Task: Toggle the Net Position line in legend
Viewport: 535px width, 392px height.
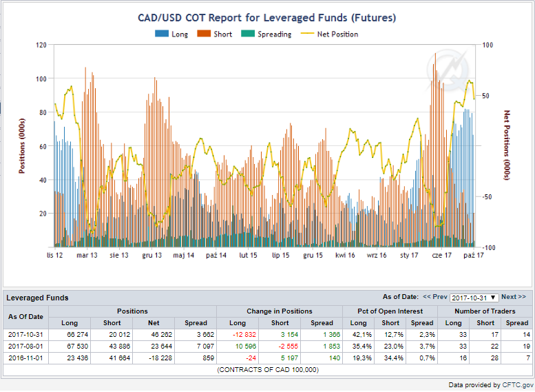Action: [329, 34]
